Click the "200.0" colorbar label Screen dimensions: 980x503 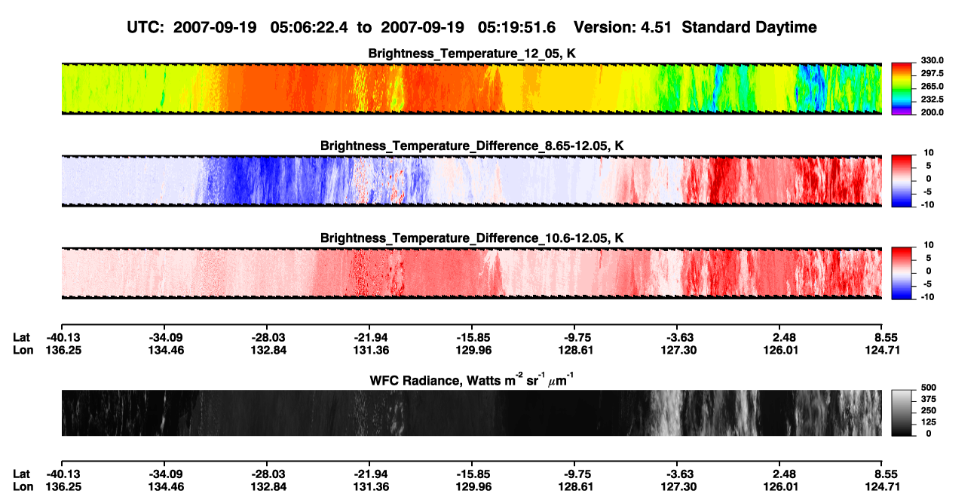[x=934, y=112]
